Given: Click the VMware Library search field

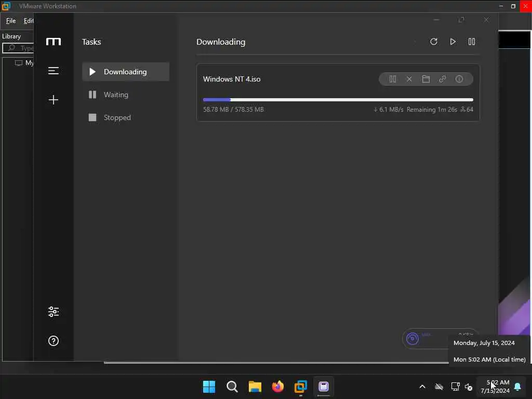Looking at the screenshot, I should tap(18, 48).
